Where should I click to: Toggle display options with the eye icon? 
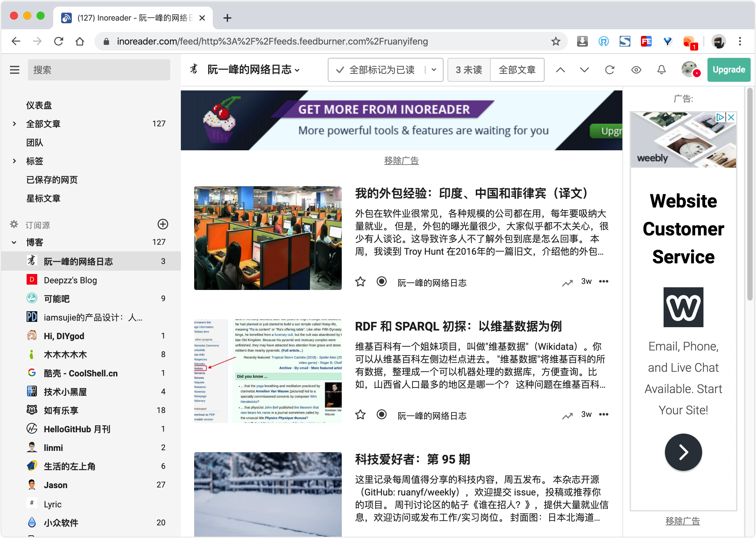coord(636,70)
